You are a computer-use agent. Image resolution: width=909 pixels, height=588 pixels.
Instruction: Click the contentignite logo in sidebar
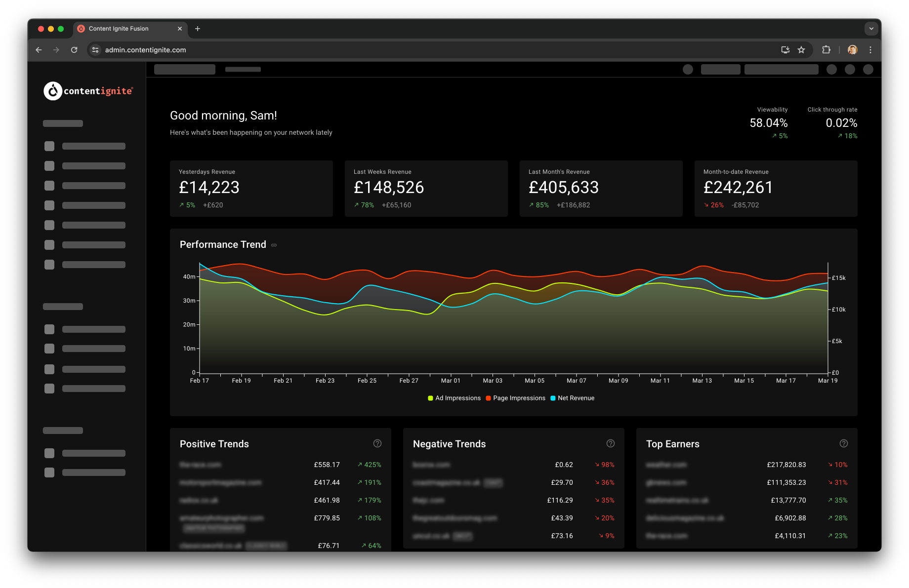88,91
